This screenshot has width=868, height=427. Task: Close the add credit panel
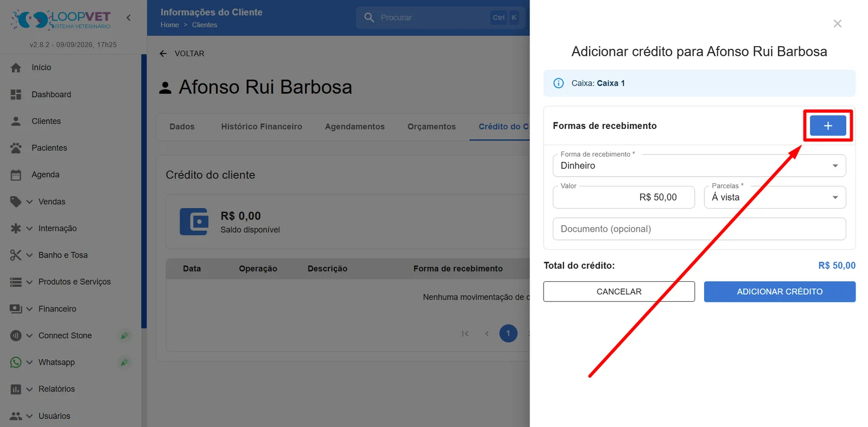(x=838, y=23)
